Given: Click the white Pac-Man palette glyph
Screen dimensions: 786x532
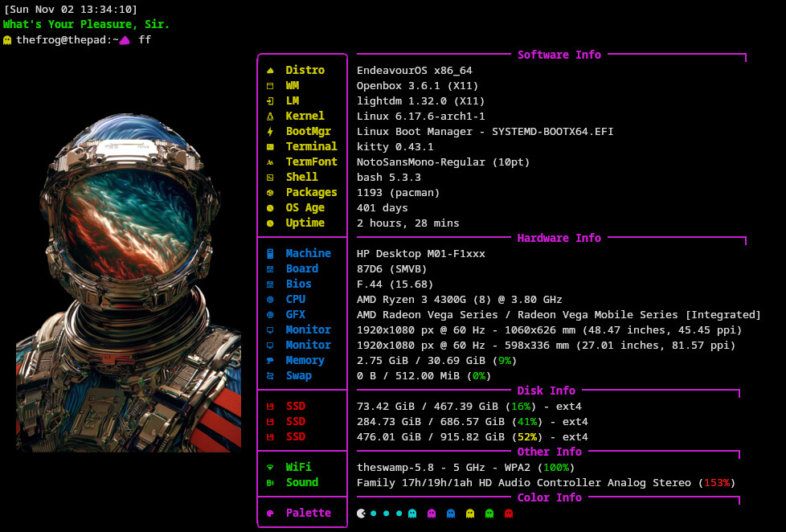Looking at the screenshot, I should pyautogui.click(x=361, y=514).
